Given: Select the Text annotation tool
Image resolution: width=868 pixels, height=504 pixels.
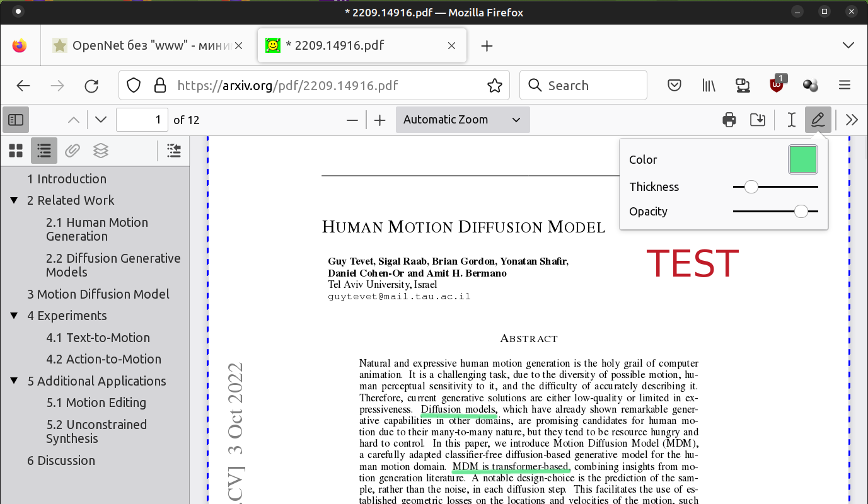Looking at the screenshot, I should point(792,120).
